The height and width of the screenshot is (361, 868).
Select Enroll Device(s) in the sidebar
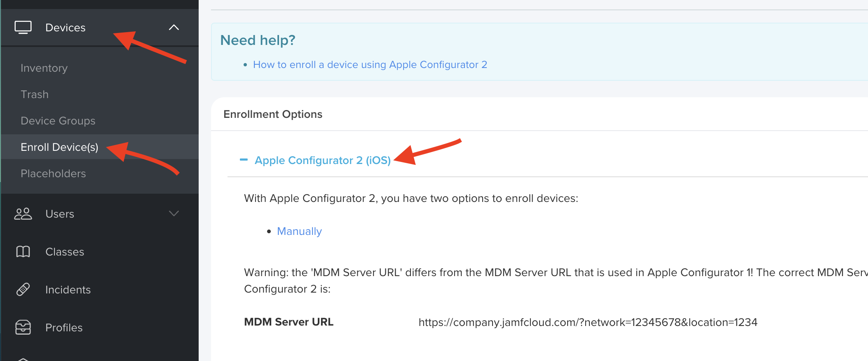[x=100, y=147]
